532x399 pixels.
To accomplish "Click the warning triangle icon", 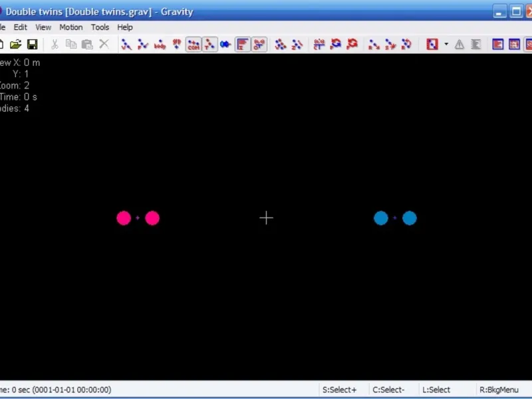I will point(460,44).
